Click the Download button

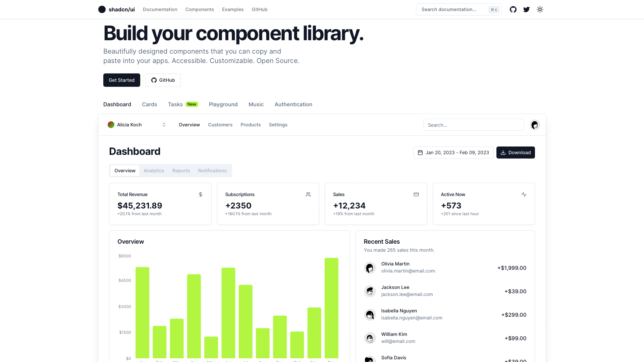click(x=516, y=153)
